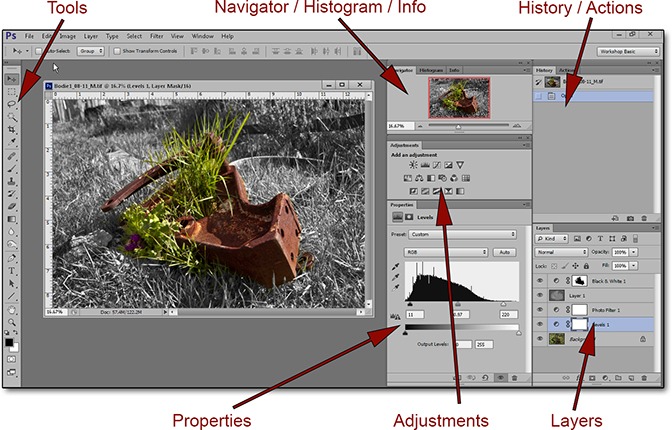
Task: Add a Curves adjustment
Action: [437, 165]
